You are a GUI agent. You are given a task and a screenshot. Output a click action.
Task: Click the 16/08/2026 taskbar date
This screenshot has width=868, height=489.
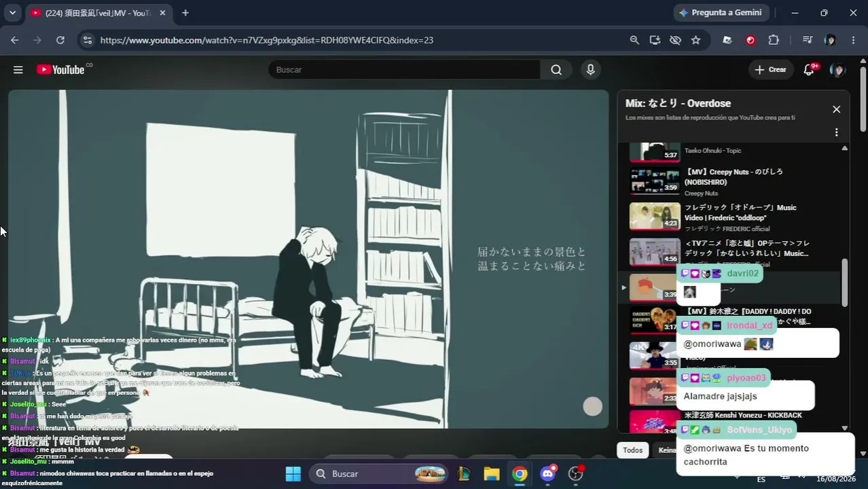(837, 479)
